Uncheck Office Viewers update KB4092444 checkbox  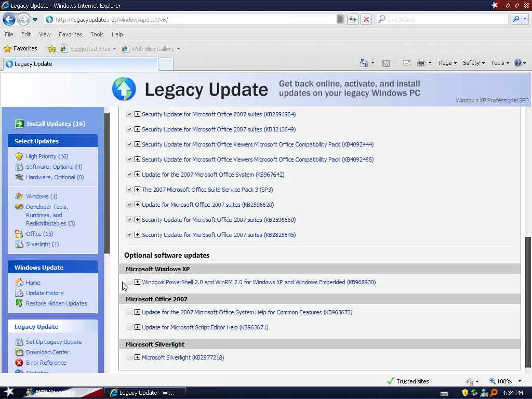pyautogui.click(x=129, y=144)
